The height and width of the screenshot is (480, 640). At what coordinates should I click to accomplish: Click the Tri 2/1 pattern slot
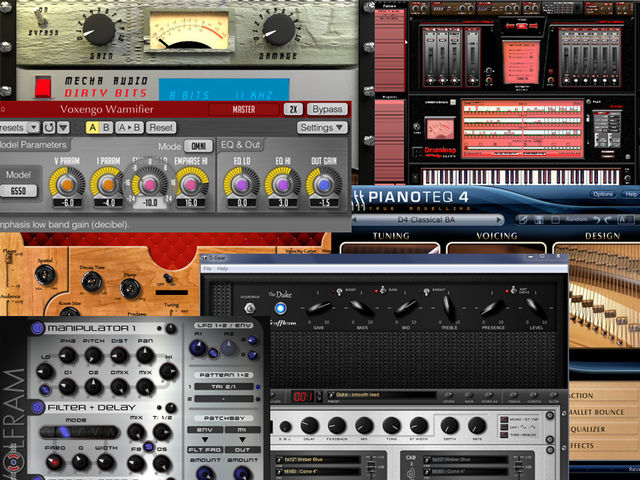click(x=226, y=387)
